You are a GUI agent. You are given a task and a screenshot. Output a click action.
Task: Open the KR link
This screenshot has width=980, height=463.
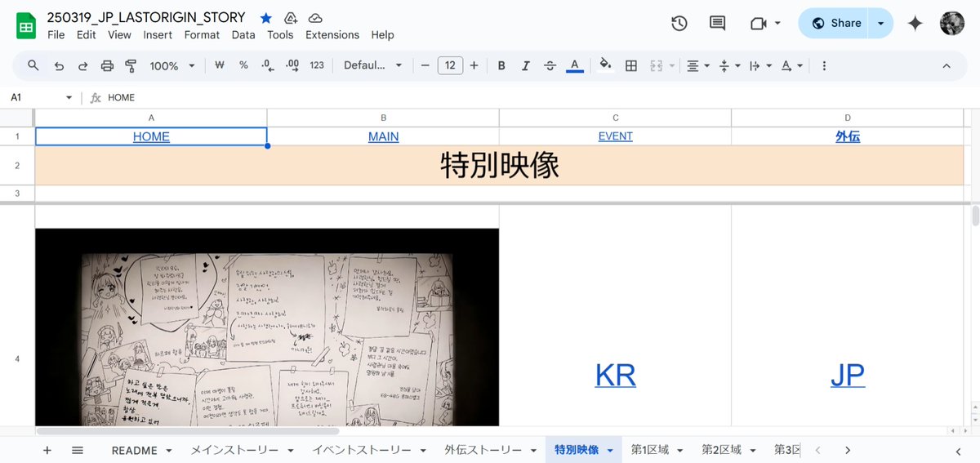(x=615, y=375)
